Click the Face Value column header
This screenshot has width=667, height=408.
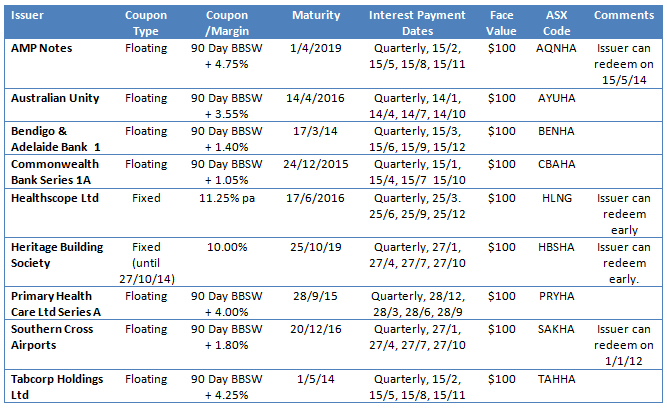coord(503,23)
